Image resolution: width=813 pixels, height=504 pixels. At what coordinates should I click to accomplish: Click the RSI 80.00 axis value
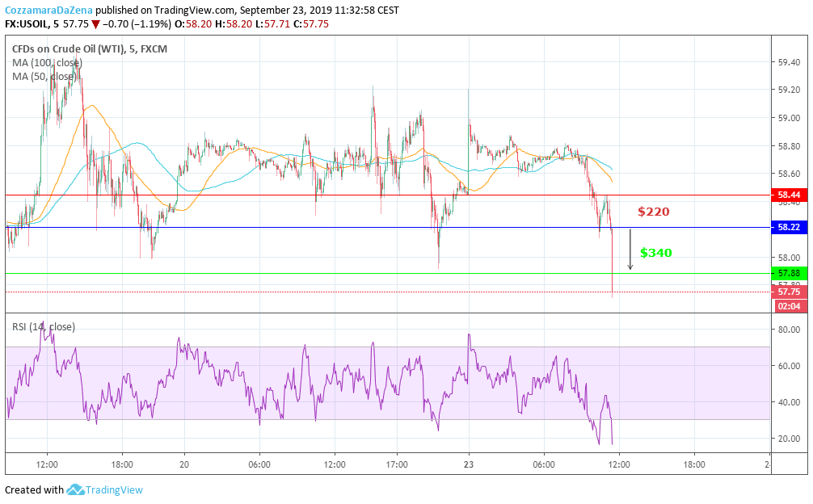tap(789, 330)
